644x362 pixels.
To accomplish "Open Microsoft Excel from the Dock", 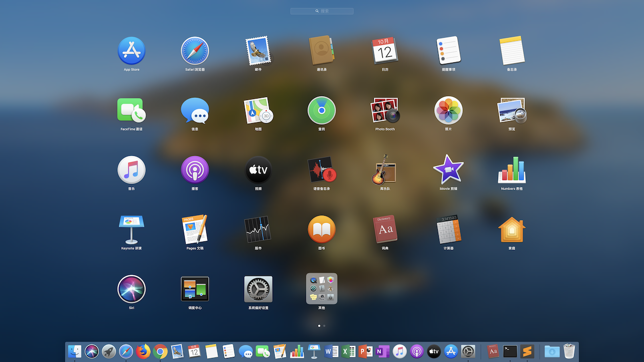I will (348, 351).
